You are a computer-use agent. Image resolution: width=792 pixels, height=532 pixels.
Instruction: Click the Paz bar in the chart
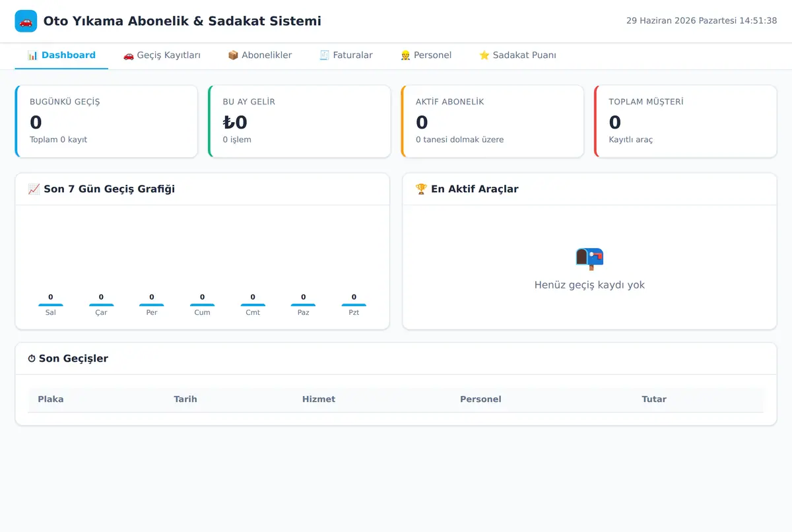point(304,305)
